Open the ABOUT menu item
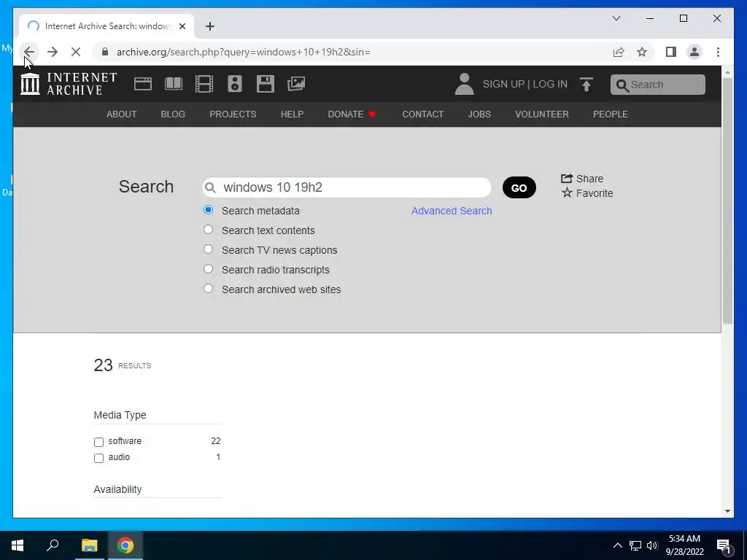This screenshot has height=560, width=747. click(x=122, y=114)
